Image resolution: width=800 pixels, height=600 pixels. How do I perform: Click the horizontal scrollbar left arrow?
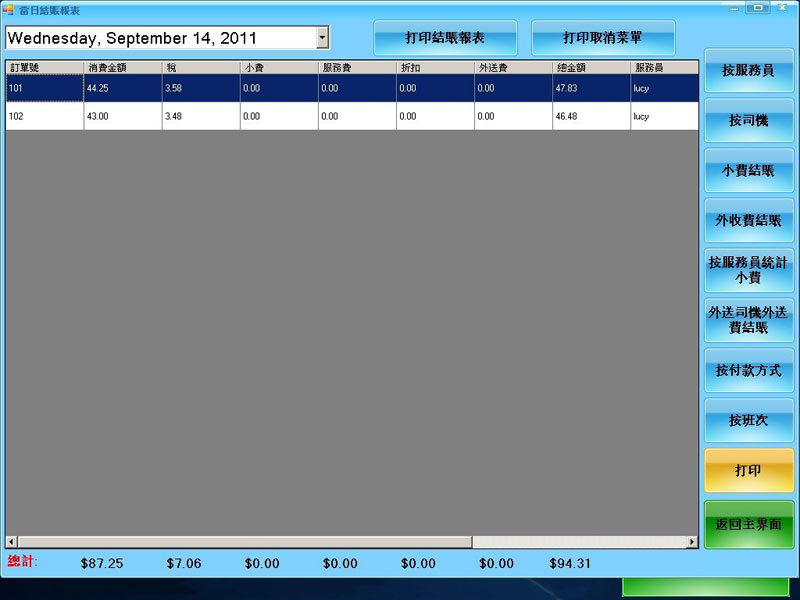point(12,542)
